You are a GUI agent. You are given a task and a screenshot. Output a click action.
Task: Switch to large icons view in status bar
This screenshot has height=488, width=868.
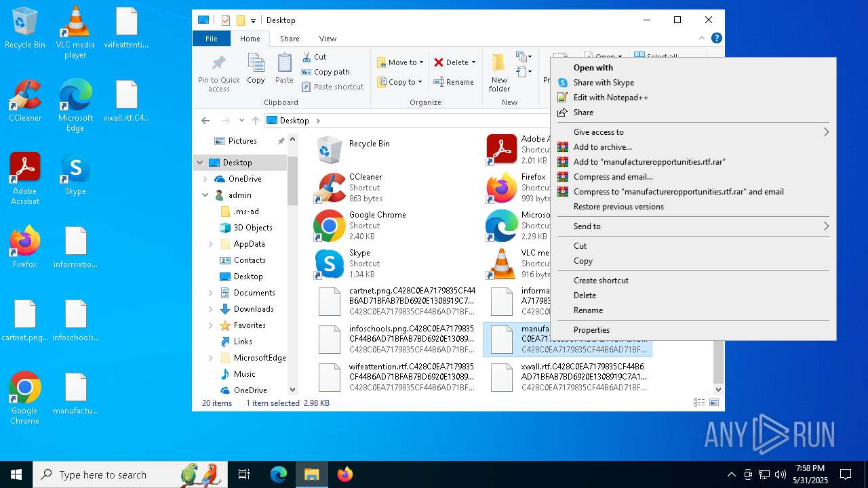pos(714,403)
